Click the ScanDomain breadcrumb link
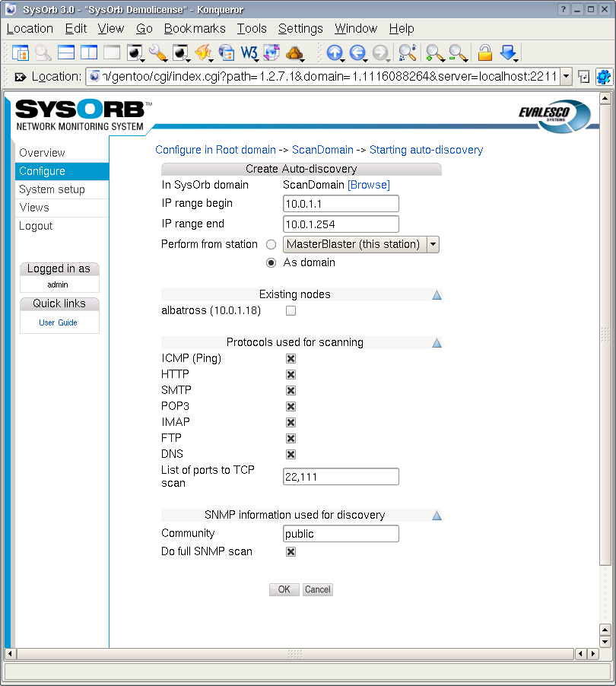Viewport: 616px width, 686px height. pyautogui.click(x=322, y=150)
